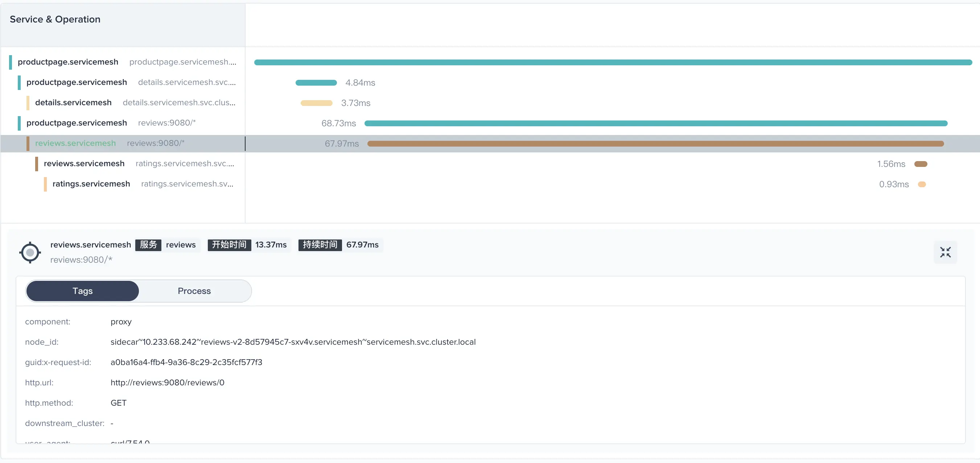Click the highlighted reviews.servicemesh reviews:9080/* row
The height and width of the screenshot is (463, 980).
[x=76, y=143]
